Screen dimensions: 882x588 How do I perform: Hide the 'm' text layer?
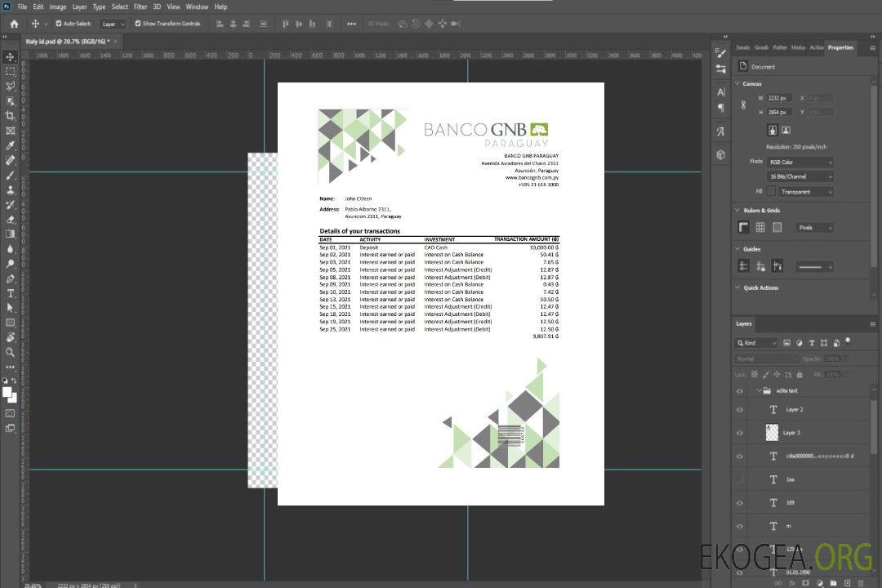pos(740,527)
